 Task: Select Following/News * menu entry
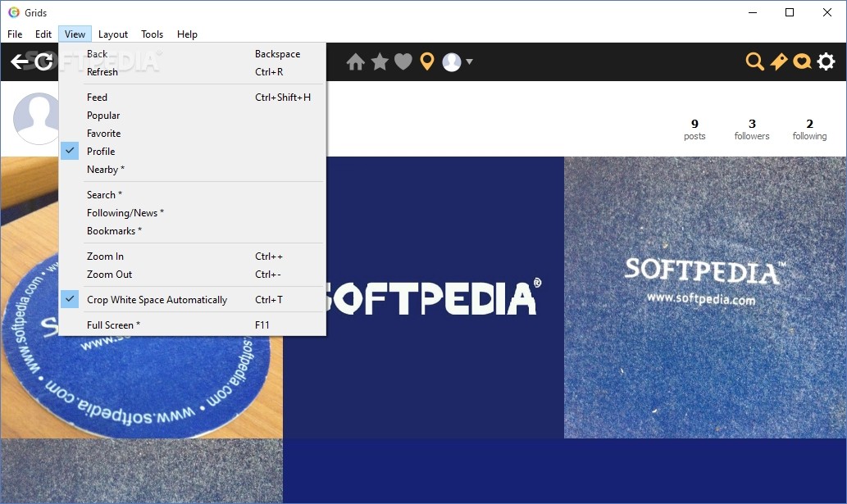click(193, 212)
